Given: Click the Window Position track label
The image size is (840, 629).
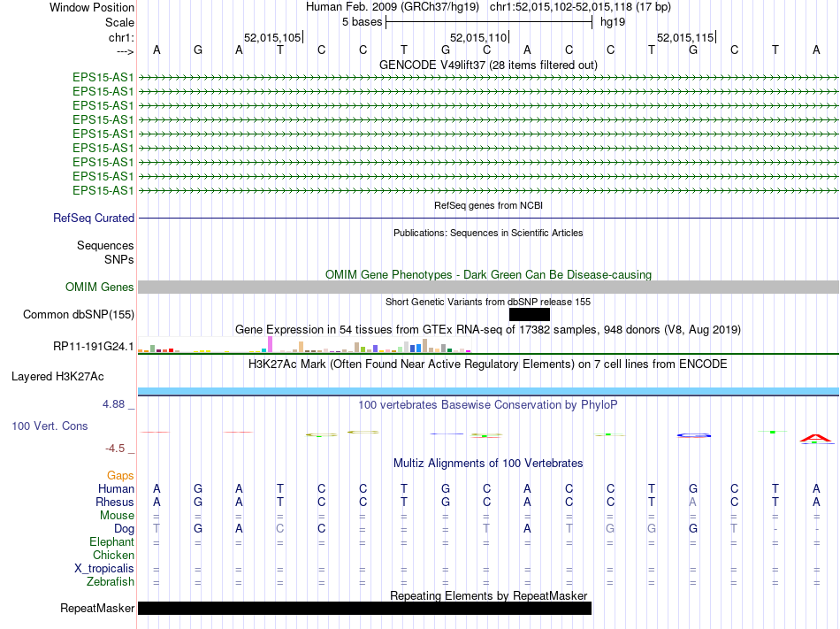Looking at the screenshot, I should tap(92, 7).
